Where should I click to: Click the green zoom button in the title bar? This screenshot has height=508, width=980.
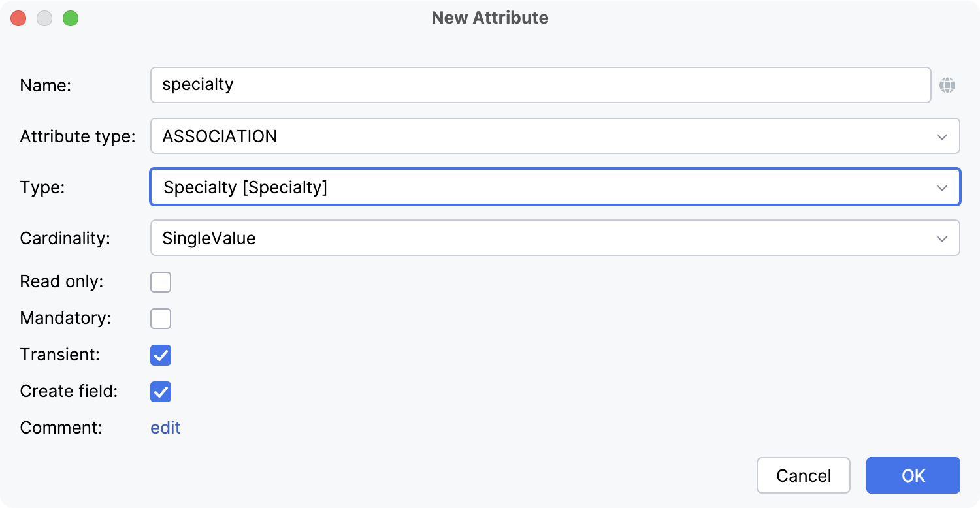tap(71, 18)
